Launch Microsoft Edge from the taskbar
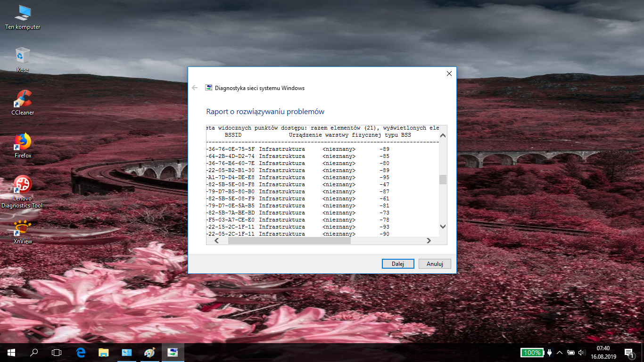 (x=81, y=352)
